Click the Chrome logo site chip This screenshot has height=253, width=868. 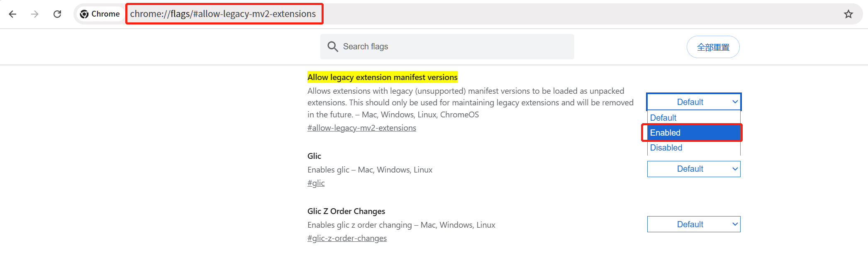click(100, 14)
